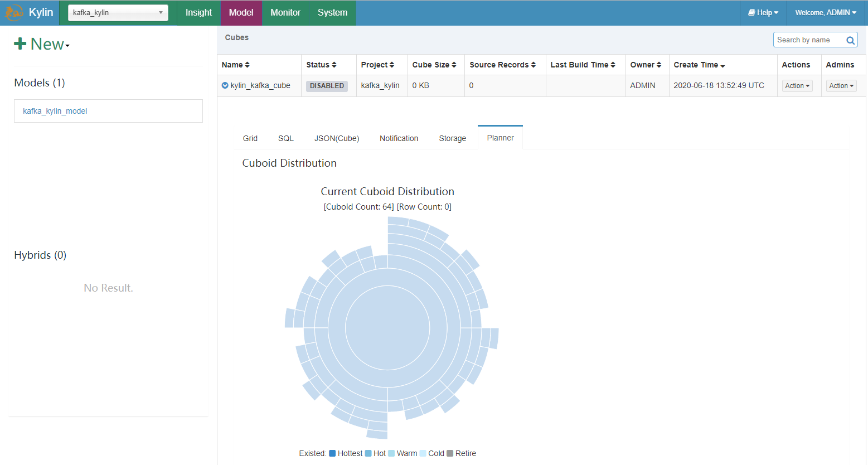Click the Kylin logo icon
The height and width of the screenshot is (465, 868).
tap(14, 12)
